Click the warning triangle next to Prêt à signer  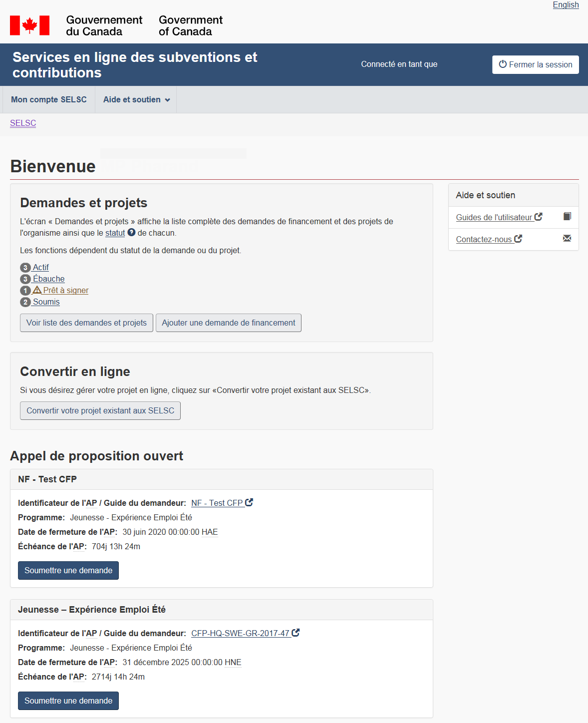37,290
